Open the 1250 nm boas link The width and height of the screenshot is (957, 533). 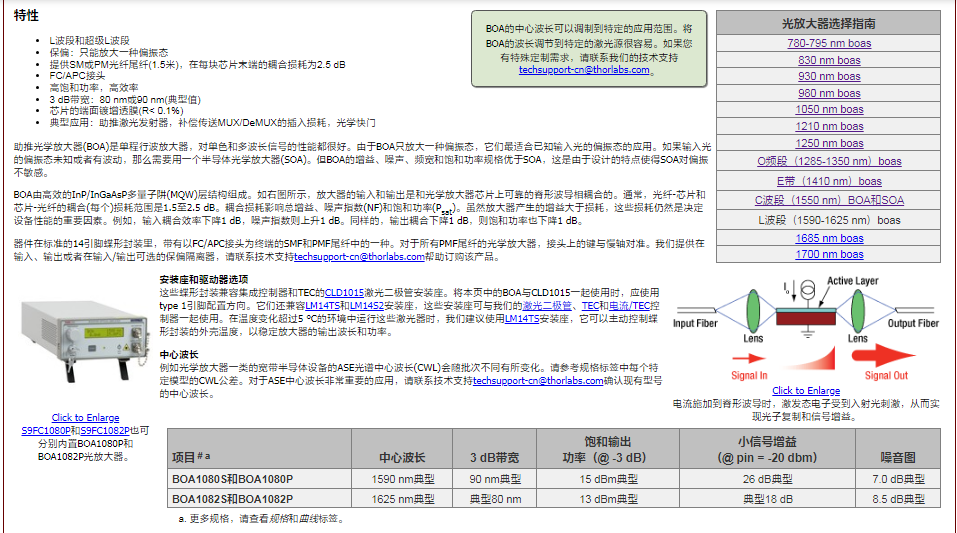[x=828, y=143]
